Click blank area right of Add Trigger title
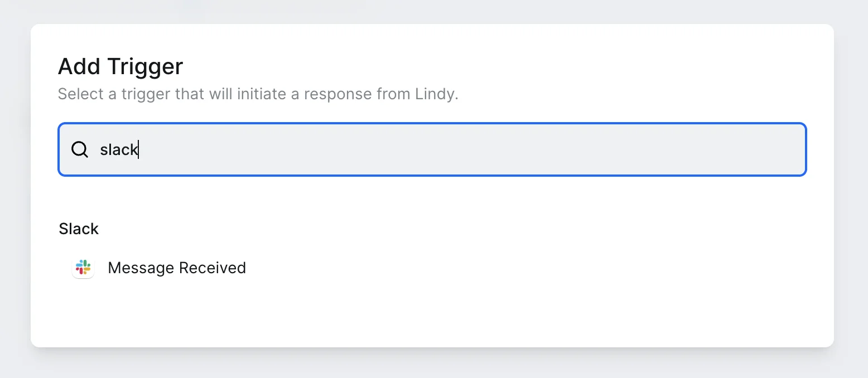 click(x=502, y=67)
